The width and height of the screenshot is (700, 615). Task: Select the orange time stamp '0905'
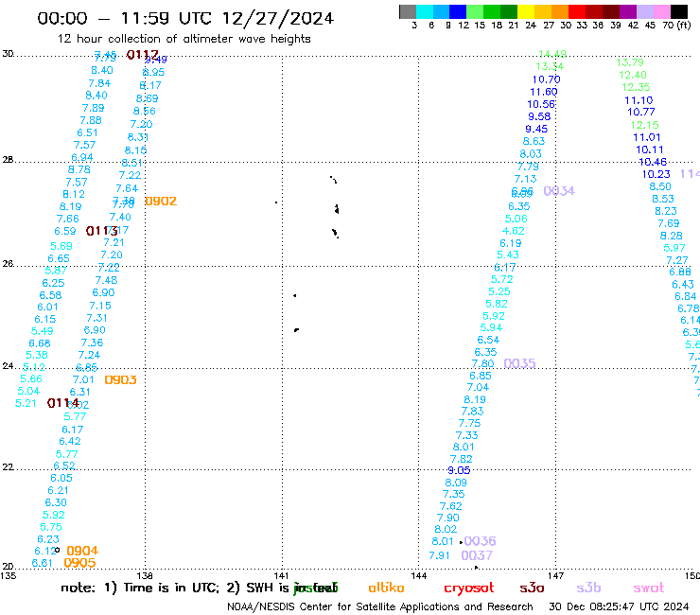pos(79,563)
